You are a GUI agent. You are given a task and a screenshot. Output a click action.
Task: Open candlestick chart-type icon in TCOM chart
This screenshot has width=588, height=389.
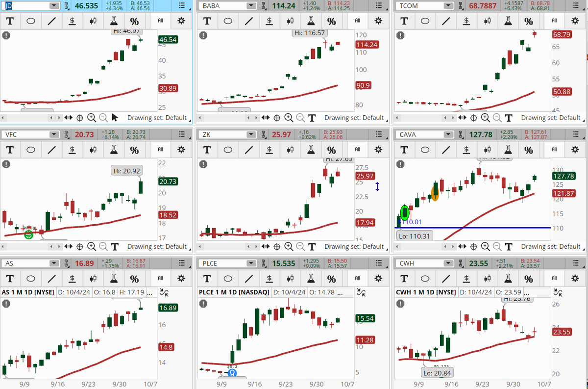click(x=487, y=21)
